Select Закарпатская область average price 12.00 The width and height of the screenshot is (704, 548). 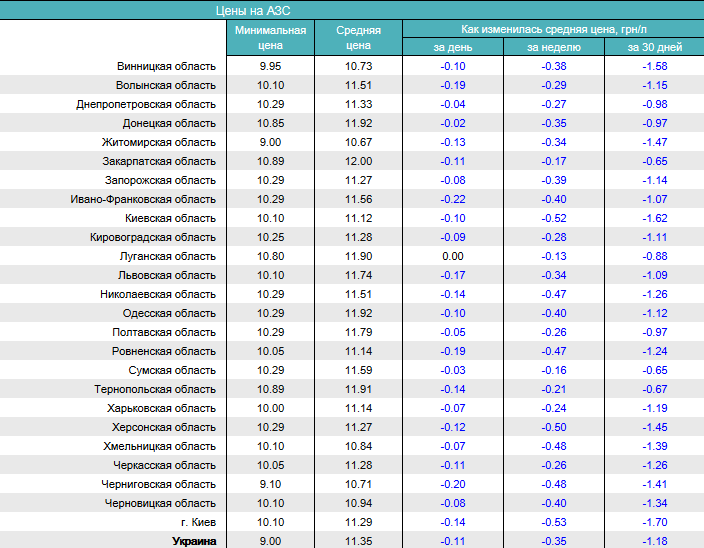pos(358,161)
